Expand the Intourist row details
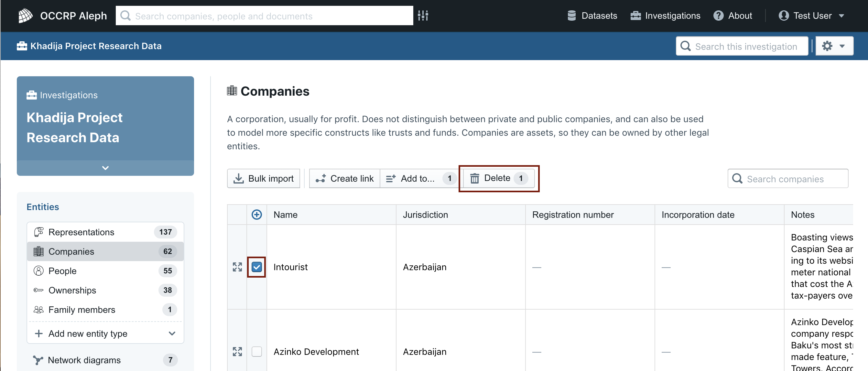This screenshot has height=371, width=868. click(237, 267)
